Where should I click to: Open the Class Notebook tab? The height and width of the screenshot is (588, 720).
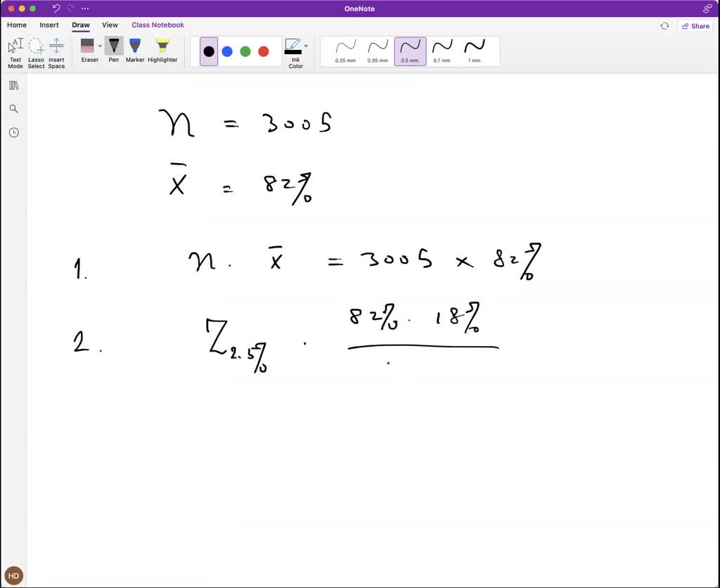tap(158, 25)
